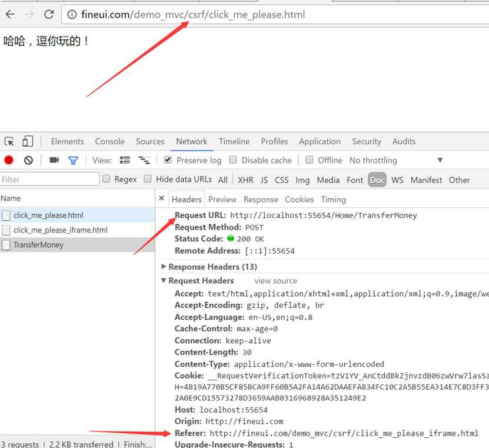Switch to large request rows view icon

point(125,160)
